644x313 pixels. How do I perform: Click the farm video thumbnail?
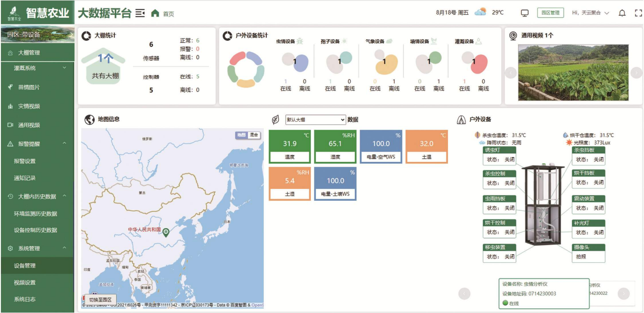tap(573, 73)
